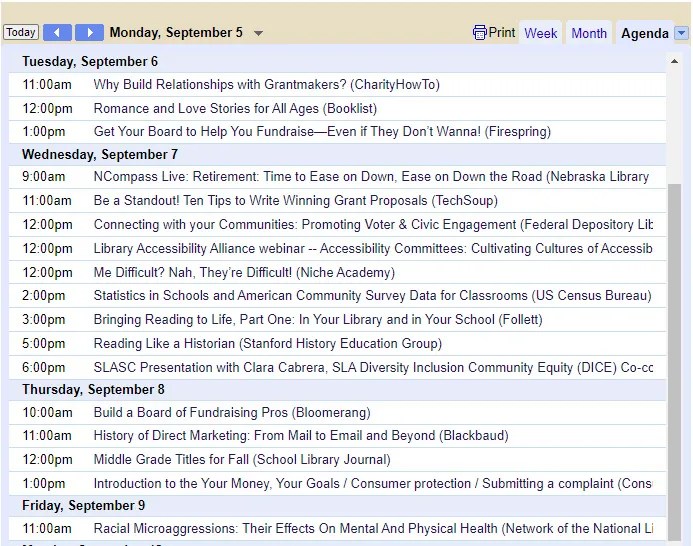693x546 pixels.
Task: Click 11:00am time in Racial Microaggressions row
Action: 47,528
